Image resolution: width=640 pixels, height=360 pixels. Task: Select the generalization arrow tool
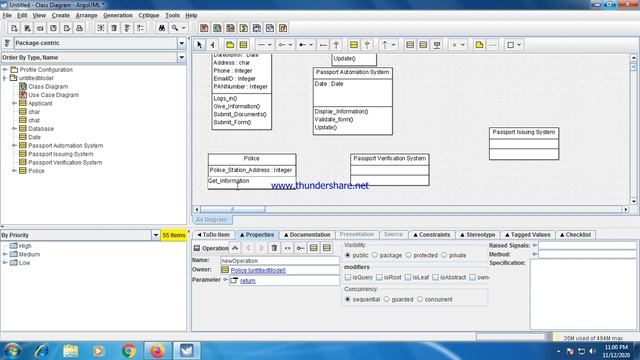coord(336,45)
